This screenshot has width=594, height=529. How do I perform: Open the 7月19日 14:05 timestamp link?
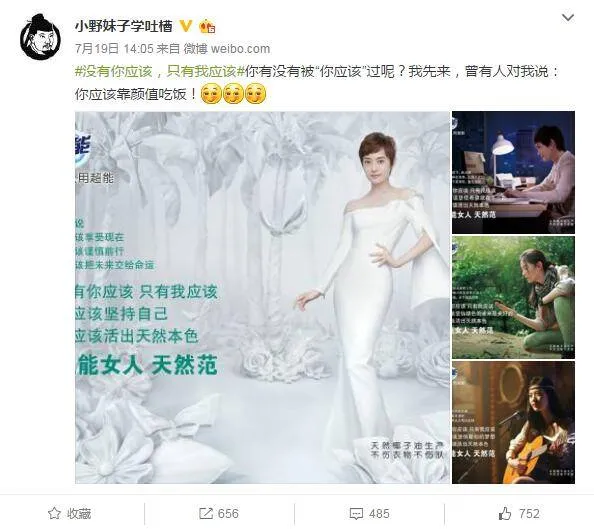pyautogui.click(x=114, y=49)
